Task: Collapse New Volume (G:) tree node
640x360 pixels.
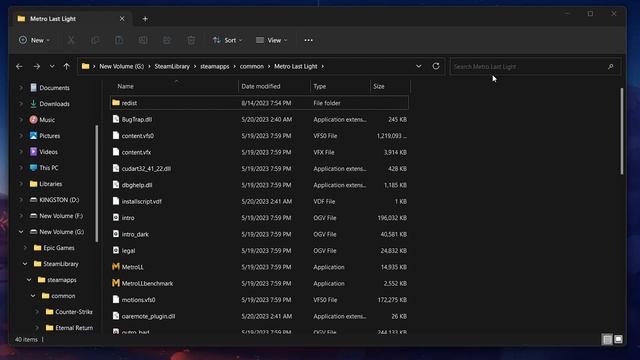Action: point(21,232)
